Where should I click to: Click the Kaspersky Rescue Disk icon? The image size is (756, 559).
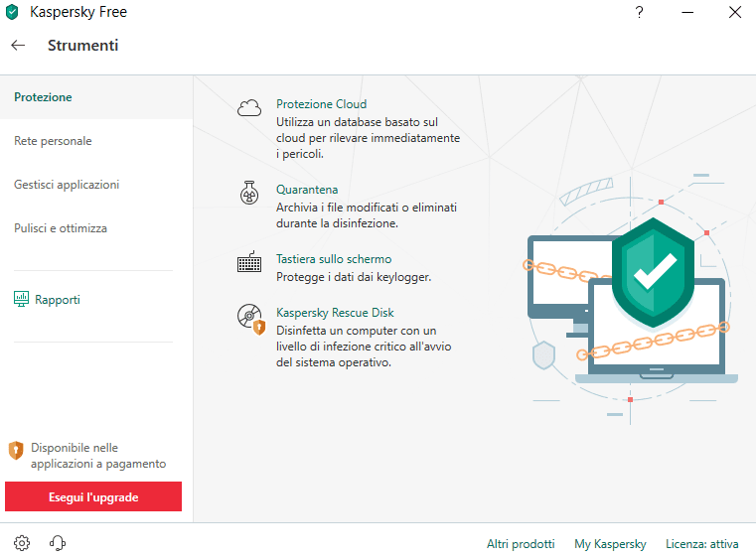[250, 318]
